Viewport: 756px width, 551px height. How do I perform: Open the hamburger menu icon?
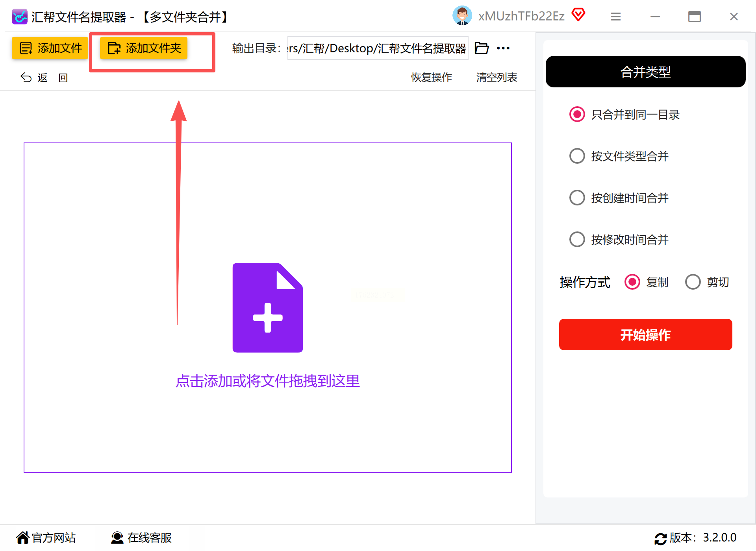pyautogui.click(x=615, y=17)
